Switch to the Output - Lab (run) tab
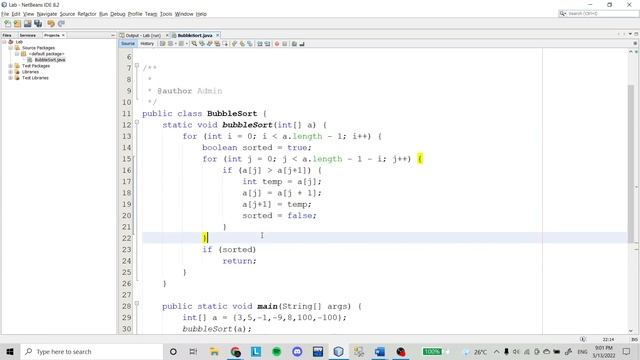The image size is (640, 360). (x=143, y=36)
